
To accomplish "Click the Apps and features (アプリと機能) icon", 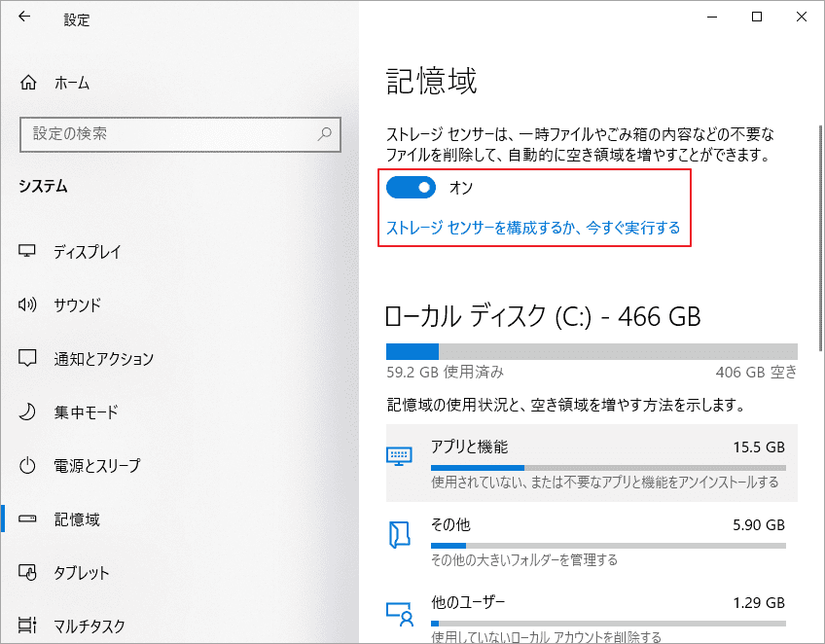I will [399, 456].
